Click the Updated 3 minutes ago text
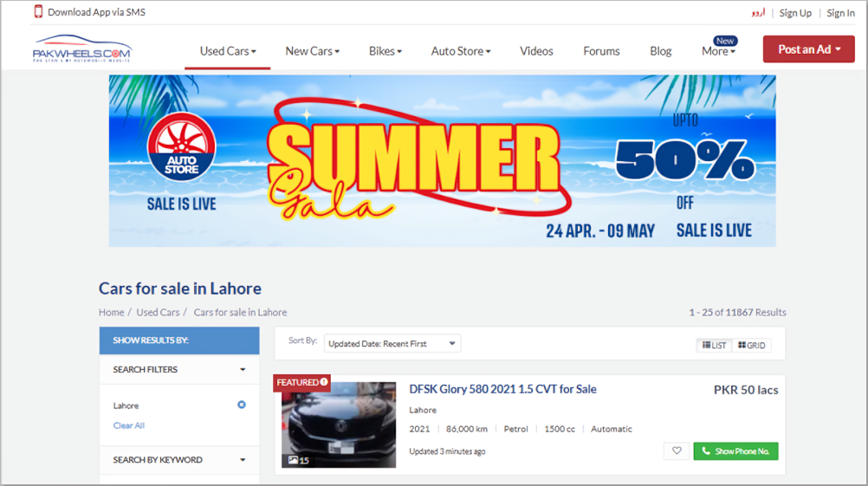Image resolution: width=868 pixels, height=486 pixels. [x=447, y=451]
